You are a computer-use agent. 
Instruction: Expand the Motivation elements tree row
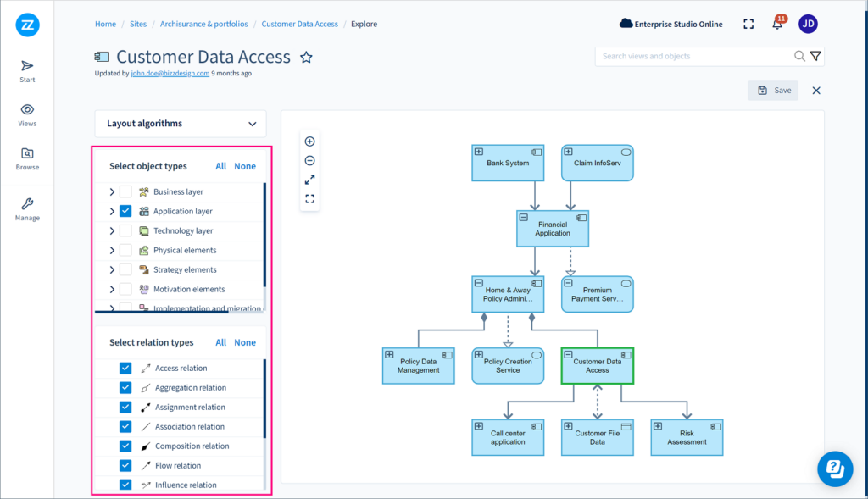point(112,290)
